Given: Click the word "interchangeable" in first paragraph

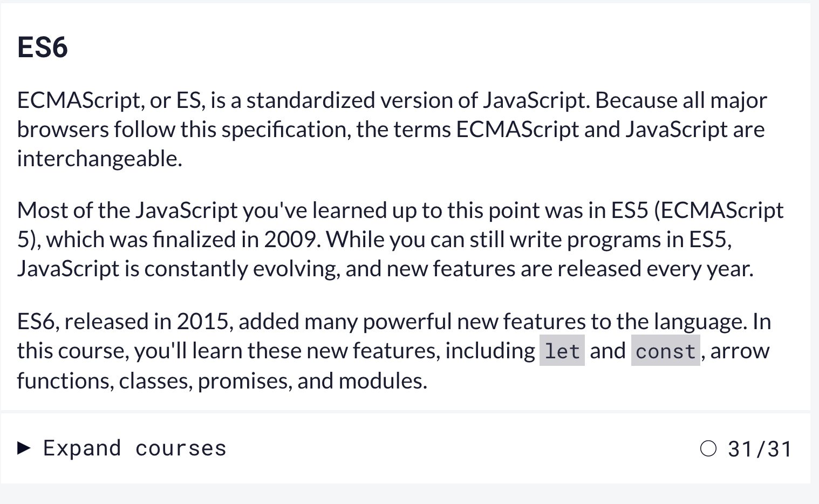Looking at the screenshot, I should point(99,159).
